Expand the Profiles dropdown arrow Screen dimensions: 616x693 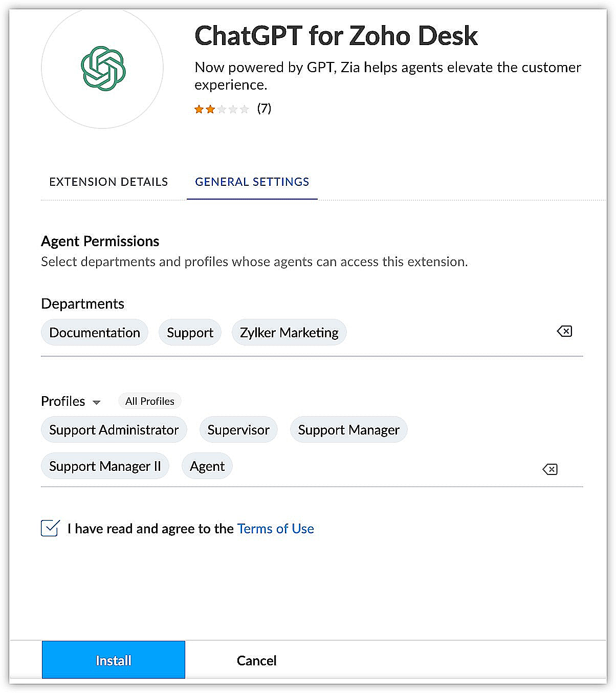96,402
